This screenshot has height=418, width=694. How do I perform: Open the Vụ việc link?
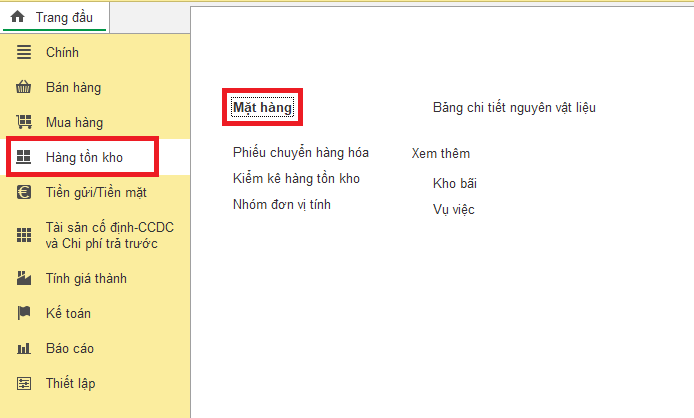click(x=454, y=209)
